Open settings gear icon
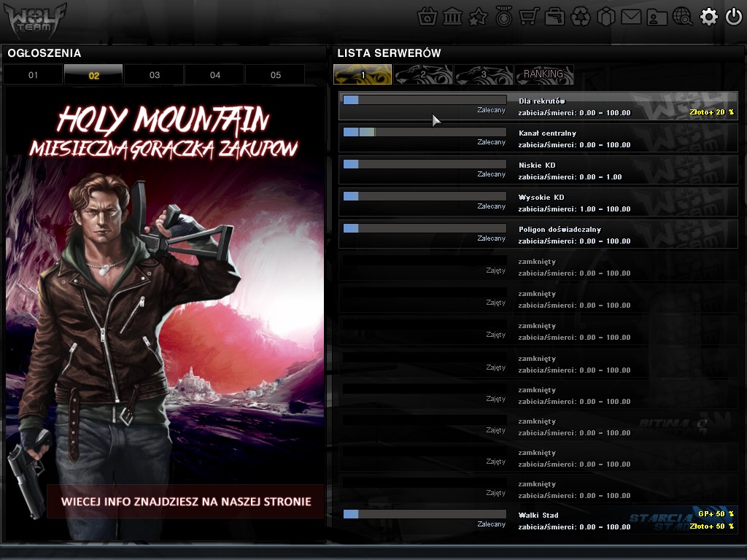 (x=708, y=17)
